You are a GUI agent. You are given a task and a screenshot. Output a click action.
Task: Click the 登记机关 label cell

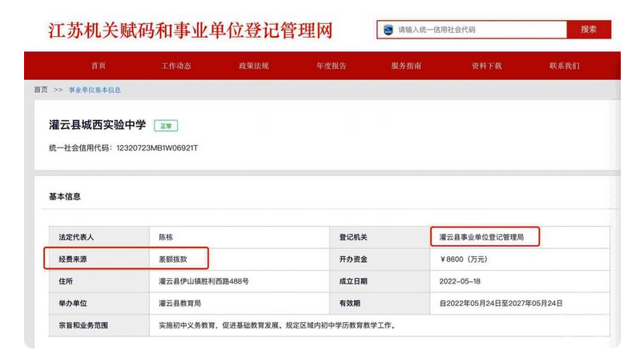point(380,237)
